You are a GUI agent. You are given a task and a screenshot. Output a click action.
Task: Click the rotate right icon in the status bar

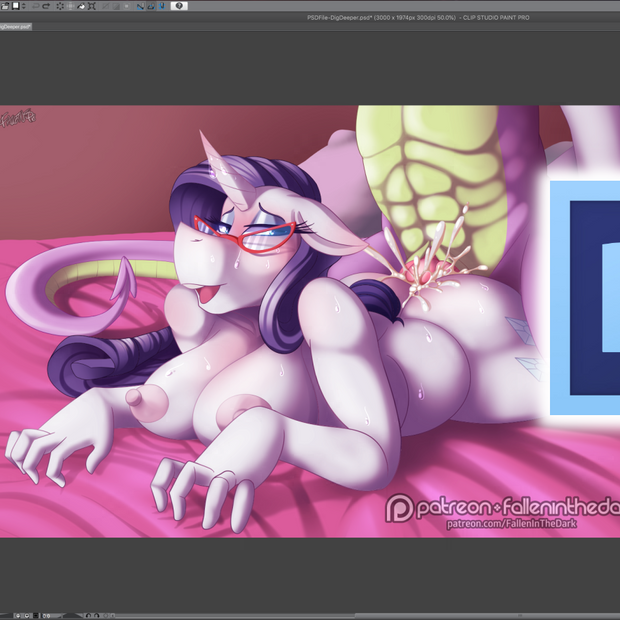[96, 616]
